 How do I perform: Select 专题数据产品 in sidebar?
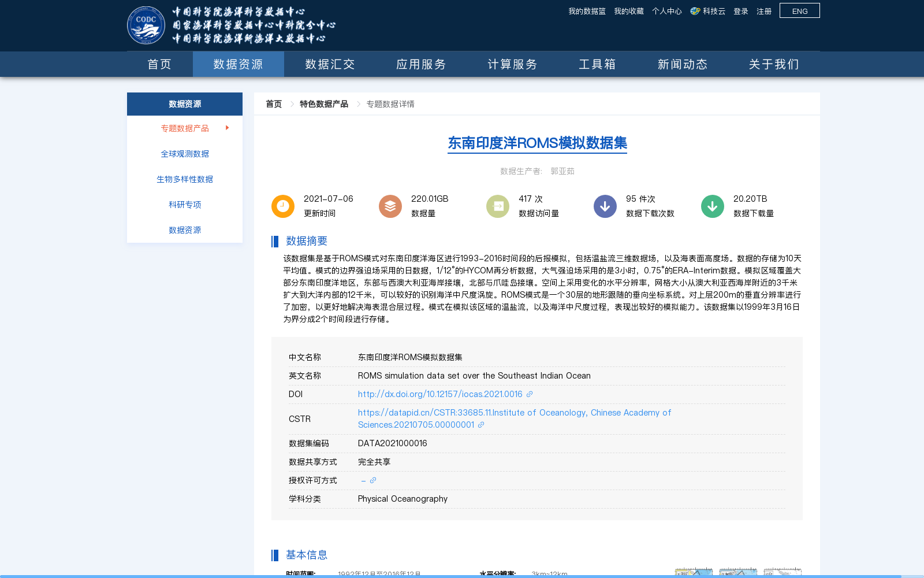coord(185,128)
